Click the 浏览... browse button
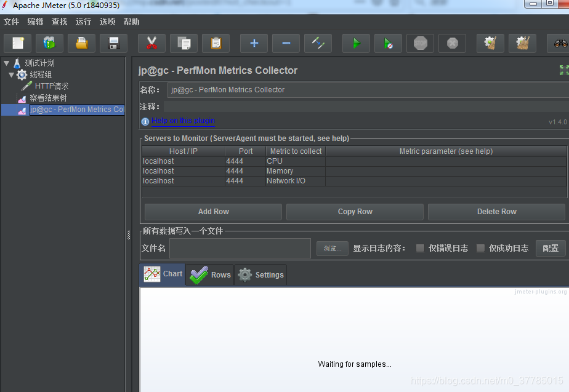Image resolution: width=569 pixels, height=392 pixels. [333, 249]
